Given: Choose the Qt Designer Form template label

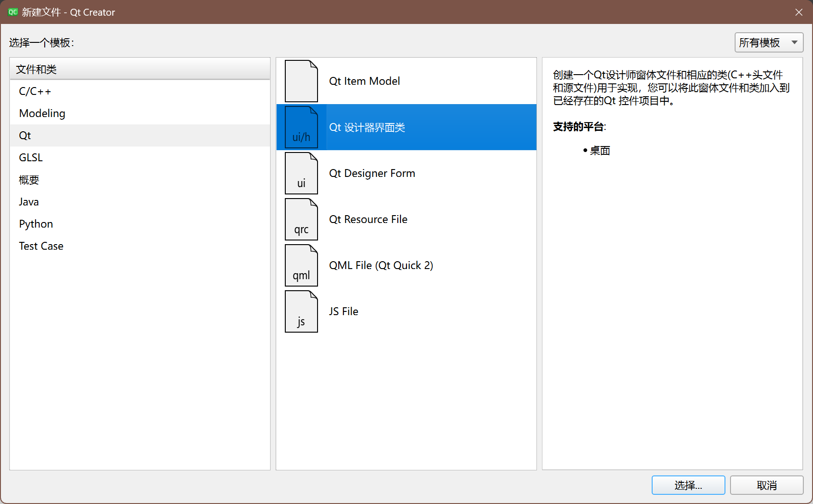Looking at the screenshot, I should (372, 173).
